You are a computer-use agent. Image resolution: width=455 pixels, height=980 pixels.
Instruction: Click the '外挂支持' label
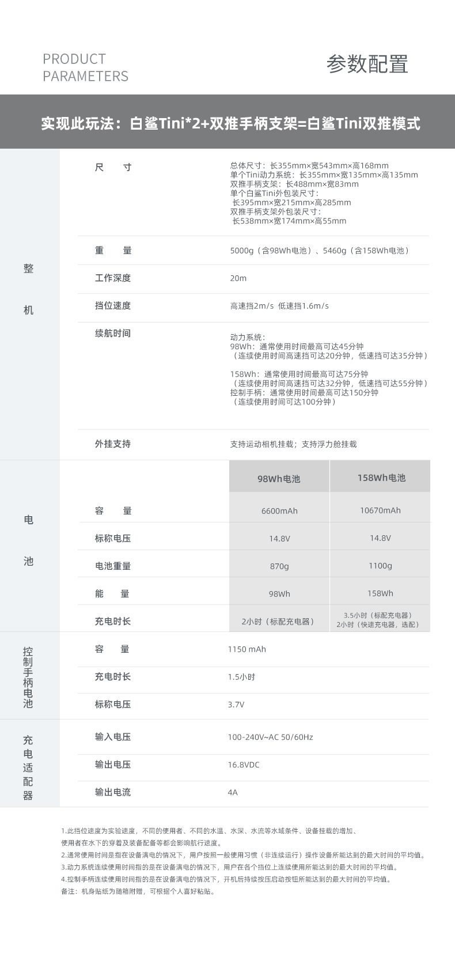point(113,444)
